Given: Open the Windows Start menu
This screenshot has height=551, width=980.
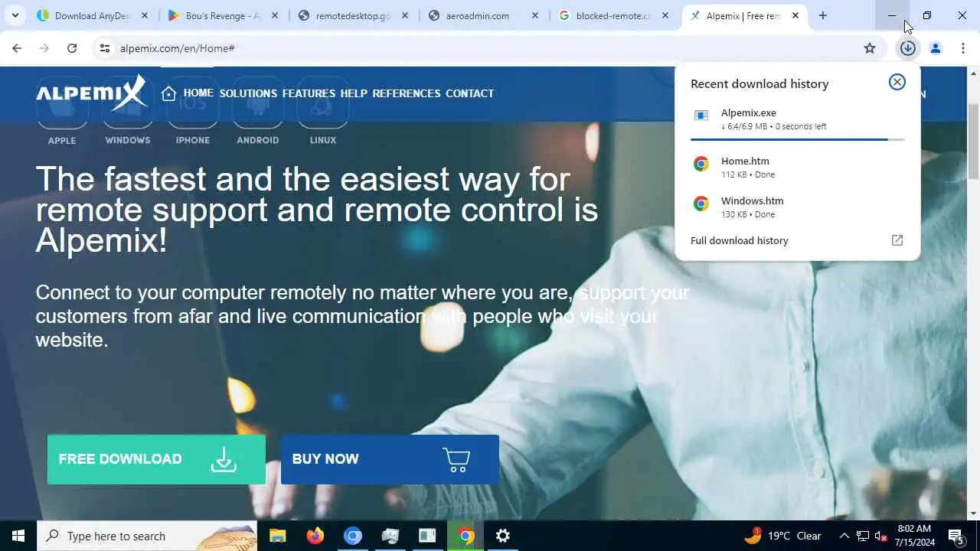Looking at the screenshot, I should point(18,536).
